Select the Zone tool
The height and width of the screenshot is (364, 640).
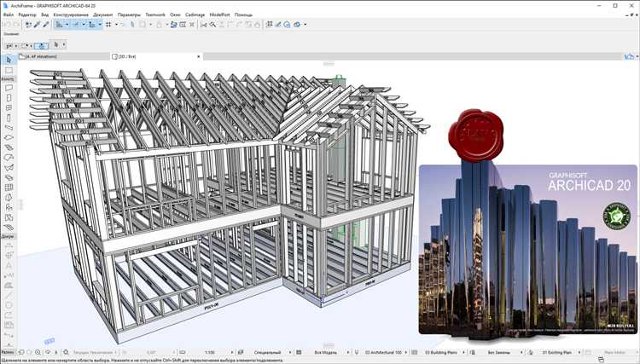click(x=9, y=217)
